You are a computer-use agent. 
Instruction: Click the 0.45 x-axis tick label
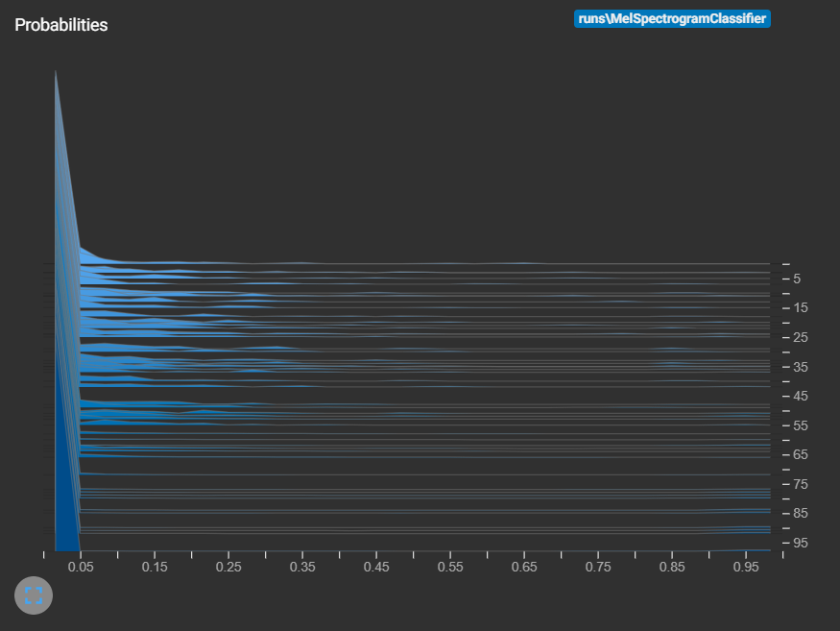tap(376, 568)
